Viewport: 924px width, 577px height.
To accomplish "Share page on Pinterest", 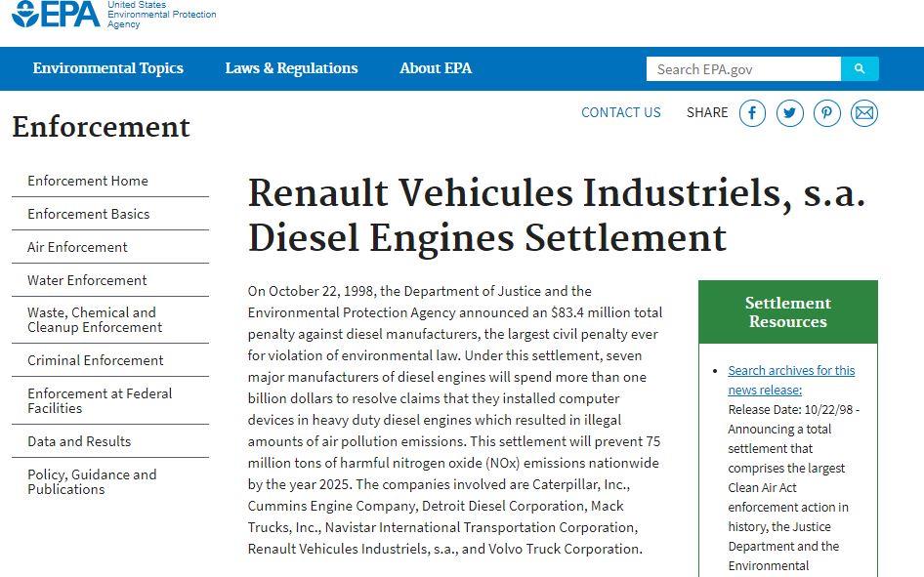I will coord(826,113).
